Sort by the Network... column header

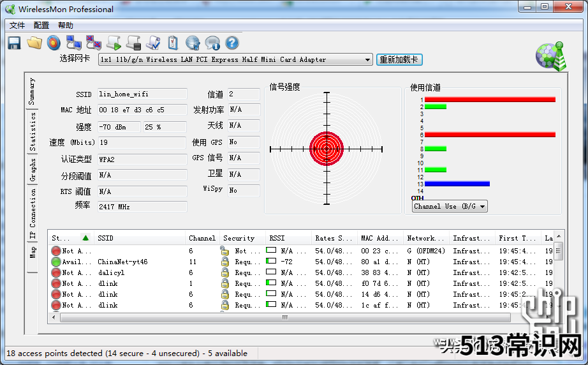pos(426,238)
